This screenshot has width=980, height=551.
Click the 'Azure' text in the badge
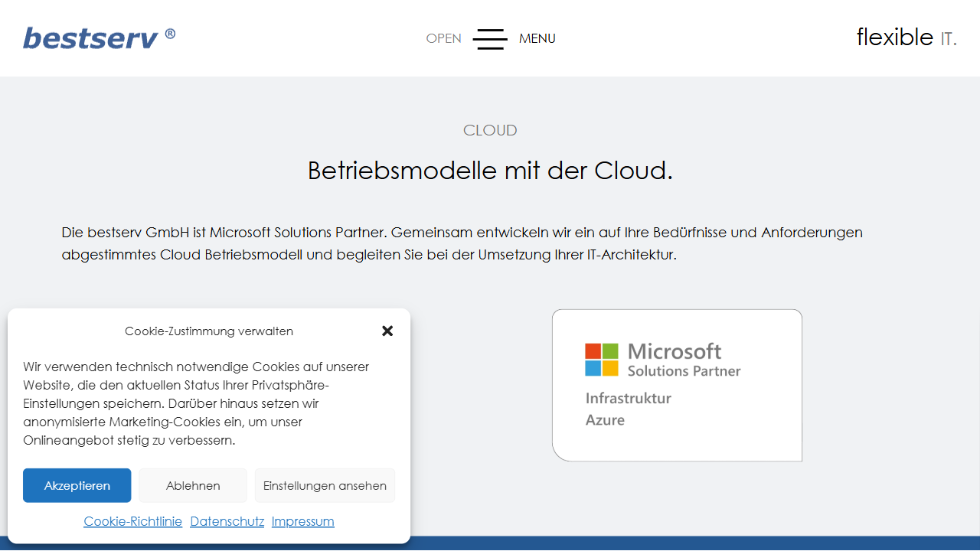tap(605, 419)
